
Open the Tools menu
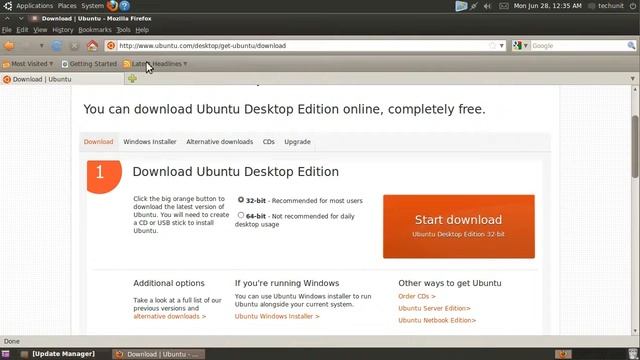click(123, 30)
